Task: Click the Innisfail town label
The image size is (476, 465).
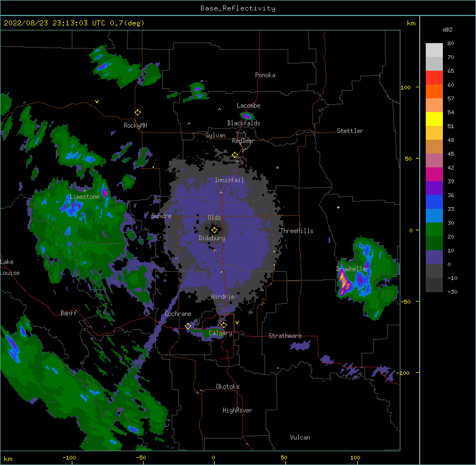Action: click(229, 180)
